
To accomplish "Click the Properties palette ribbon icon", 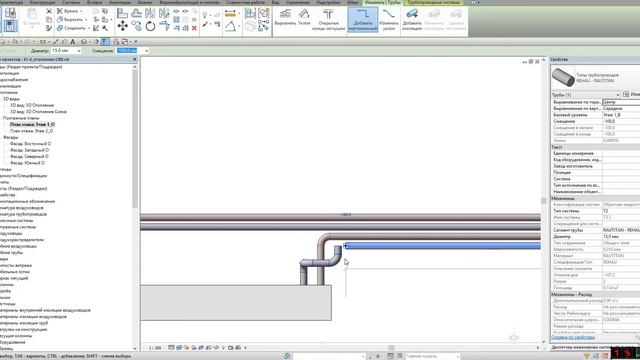I will click(x=10, y=26).
